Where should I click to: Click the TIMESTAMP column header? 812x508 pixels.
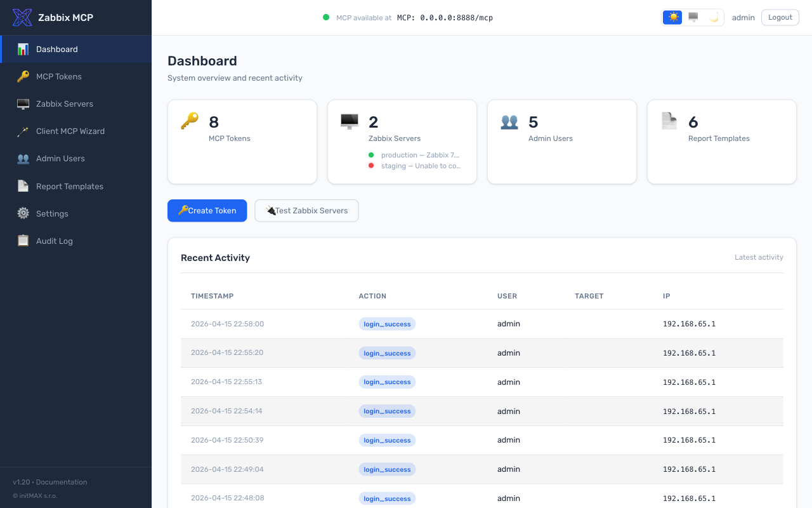pyautogui.click(x=213, y=296)
